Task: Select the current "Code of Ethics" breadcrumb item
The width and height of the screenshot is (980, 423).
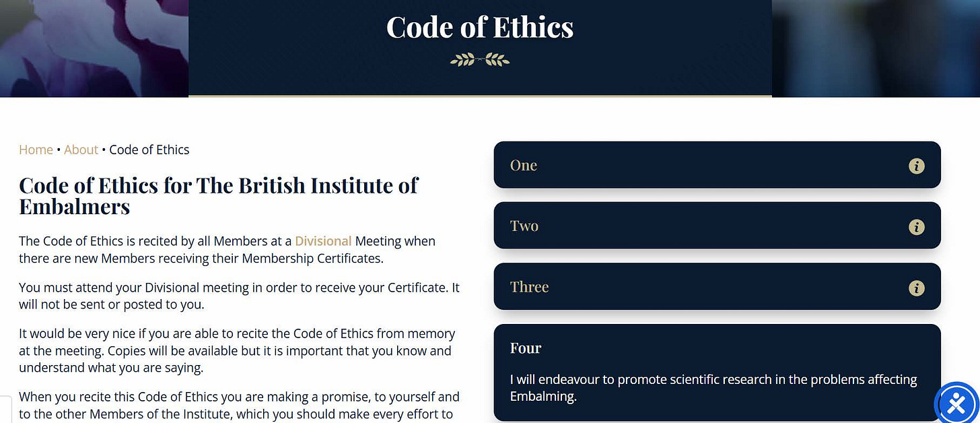Action: click(x=149, y=150)
